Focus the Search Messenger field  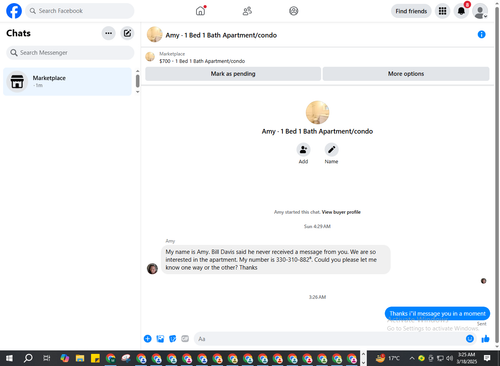70,53
